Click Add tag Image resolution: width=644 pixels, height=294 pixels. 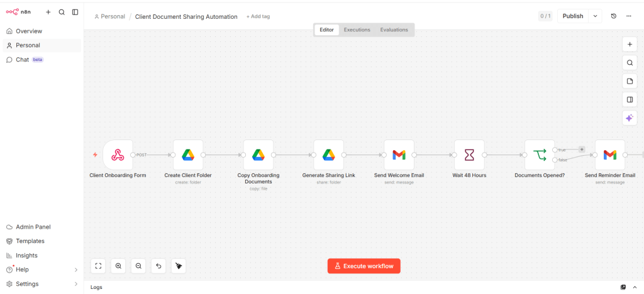pyautogui.click(x=258, y=17)
